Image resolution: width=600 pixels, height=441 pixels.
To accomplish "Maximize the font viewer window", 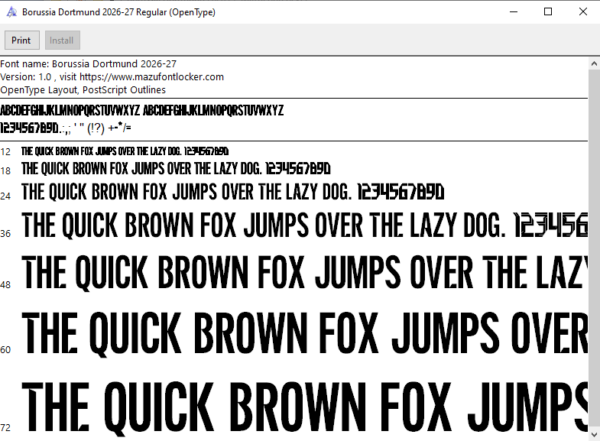I will pyautogui.click(x=548, y=12).
